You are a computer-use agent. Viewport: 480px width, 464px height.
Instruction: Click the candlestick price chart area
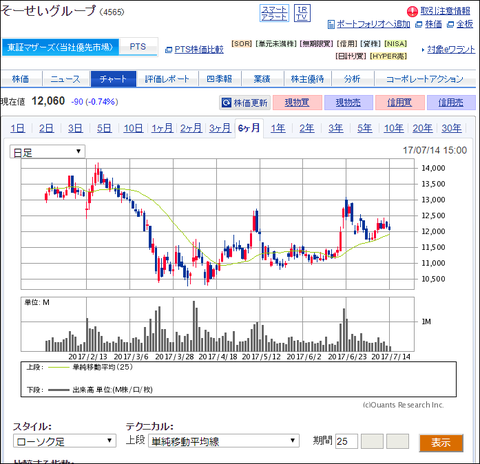(218, 224)
